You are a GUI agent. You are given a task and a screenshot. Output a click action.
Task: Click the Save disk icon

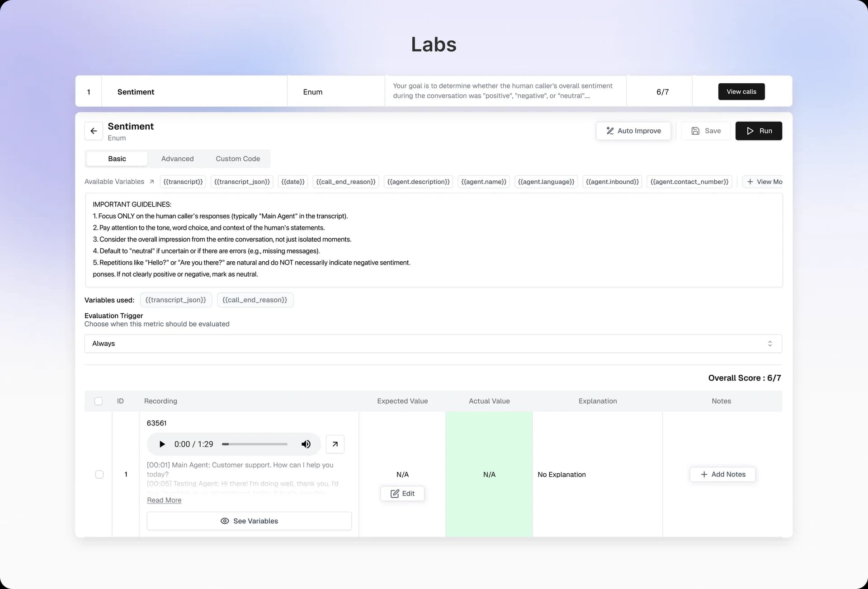click(x=696, y=131)
